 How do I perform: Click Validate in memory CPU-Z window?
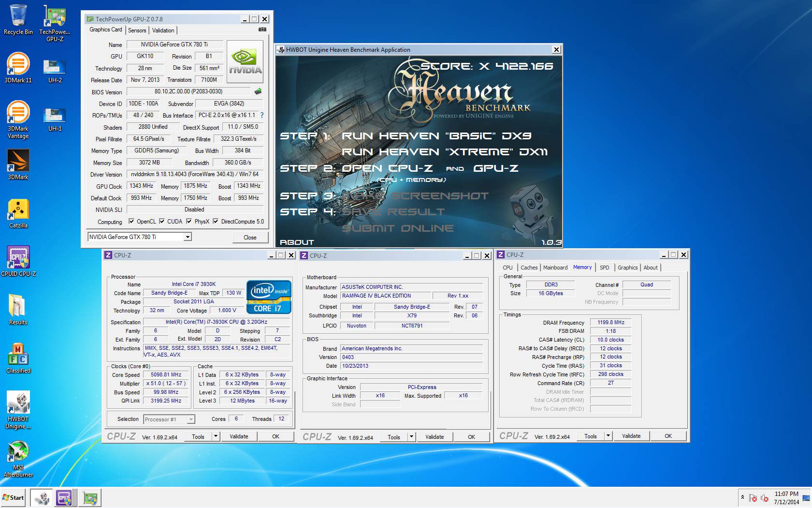coord(631,436)
